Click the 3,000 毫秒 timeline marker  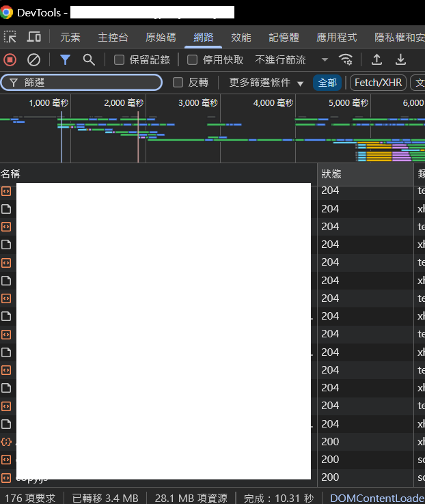click(x=197, y=103)
